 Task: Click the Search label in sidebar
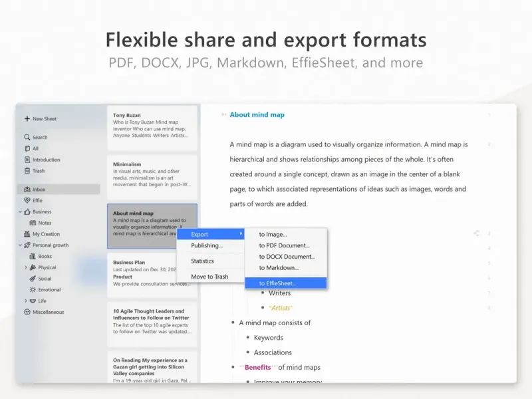tap(40, 138)
